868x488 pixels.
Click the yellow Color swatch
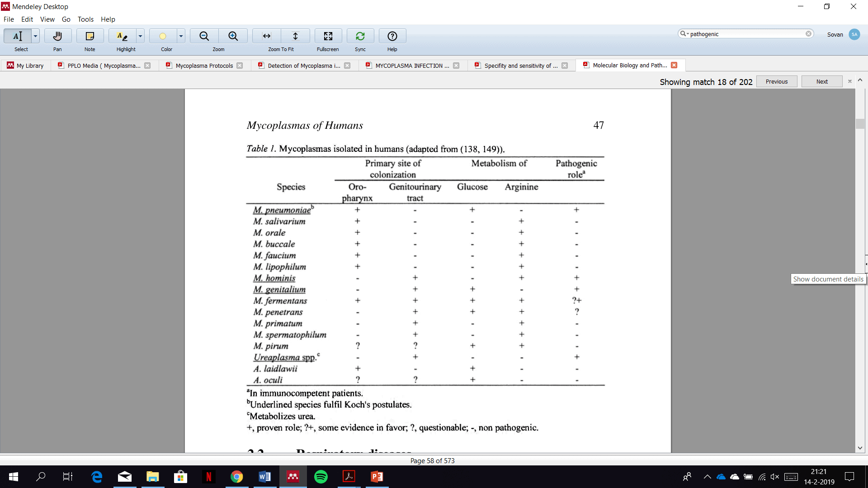(163, 36)
